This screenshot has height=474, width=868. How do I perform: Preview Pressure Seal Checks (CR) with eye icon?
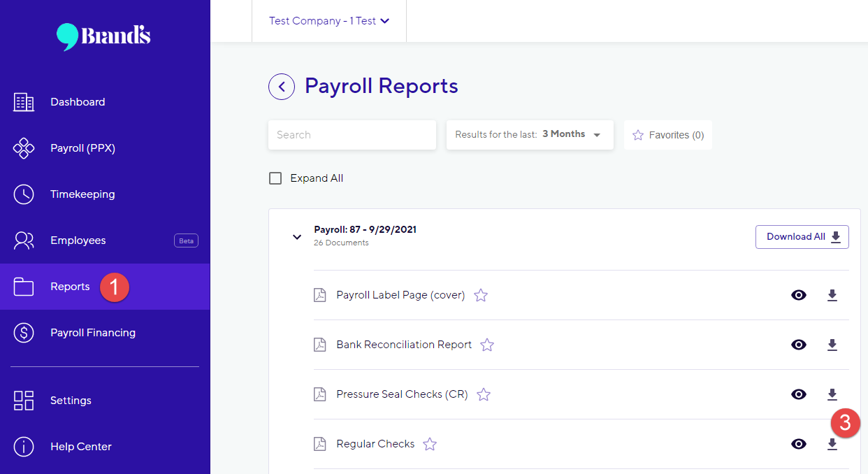(799, 394)
